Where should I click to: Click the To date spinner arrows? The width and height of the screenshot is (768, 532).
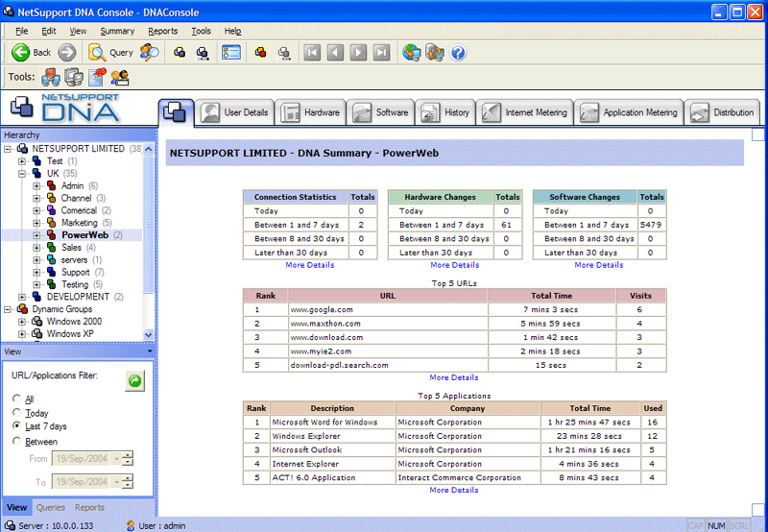tap(128, 481)
